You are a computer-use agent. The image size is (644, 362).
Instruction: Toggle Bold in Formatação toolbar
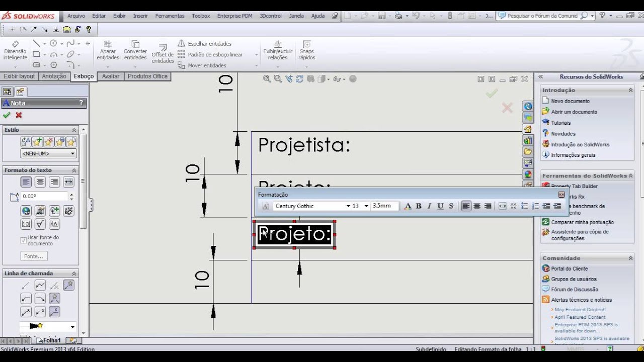pyautogui.click(x=418, y=206)
